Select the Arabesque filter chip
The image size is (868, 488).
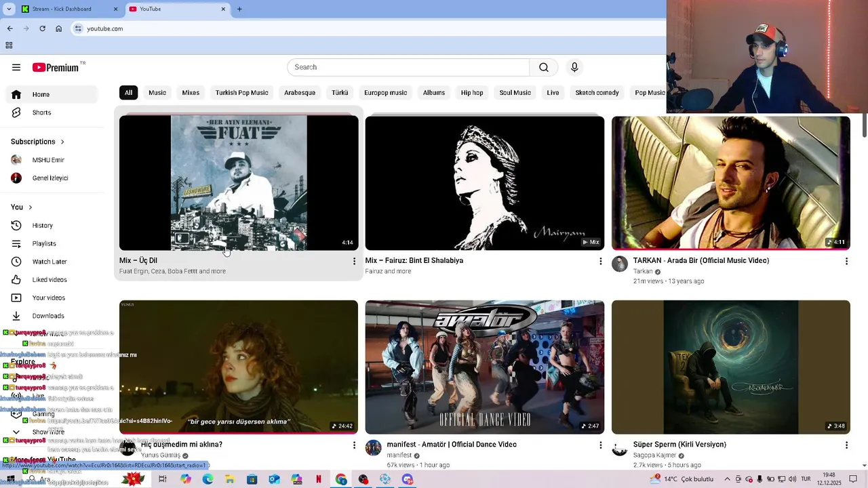(300, 92)
